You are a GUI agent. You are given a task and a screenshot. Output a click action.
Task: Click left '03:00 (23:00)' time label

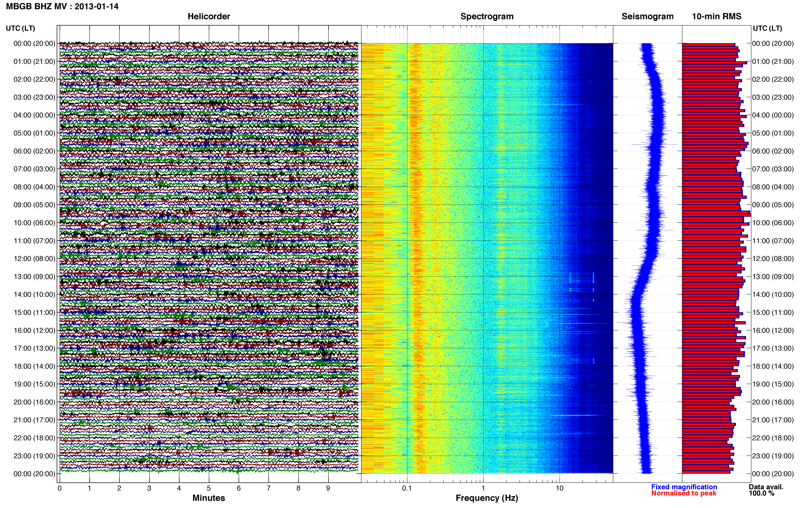34,97
